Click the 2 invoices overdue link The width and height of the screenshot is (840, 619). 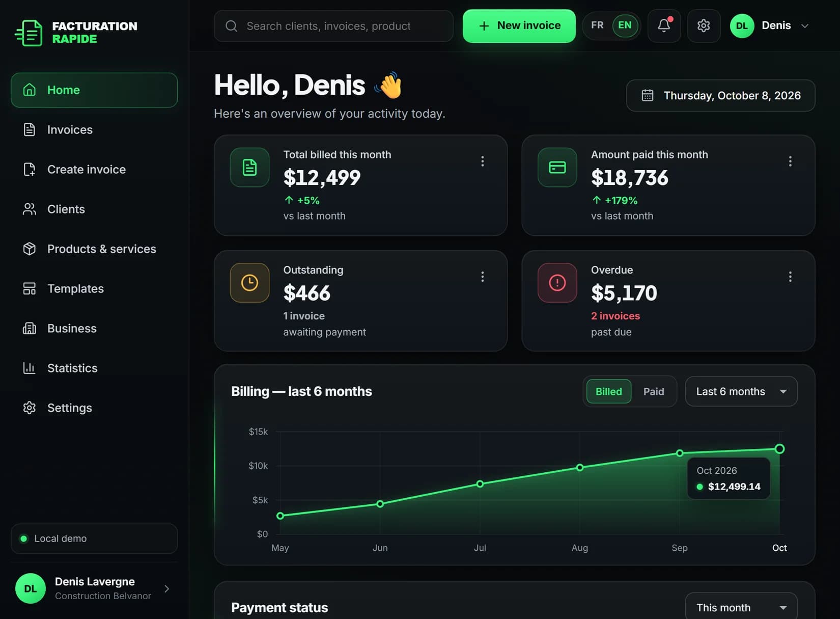(x=615, y=316)
